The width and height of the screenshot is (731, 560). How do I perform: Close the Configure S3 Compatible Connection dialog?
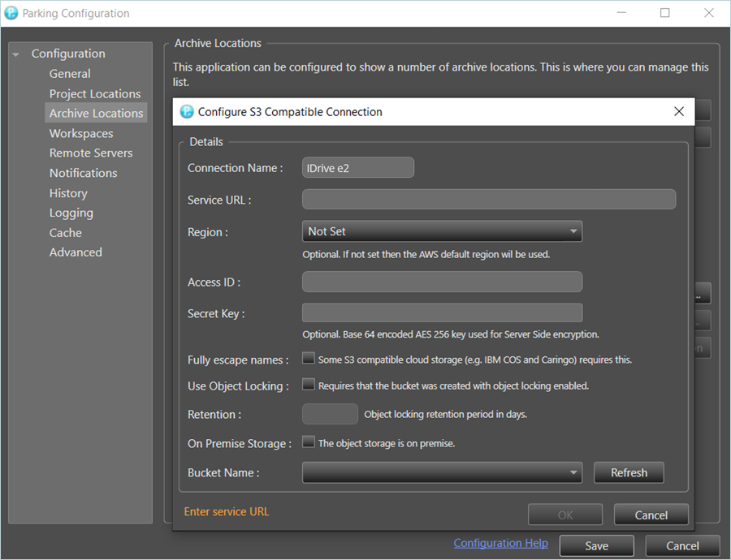click(679, 112)
